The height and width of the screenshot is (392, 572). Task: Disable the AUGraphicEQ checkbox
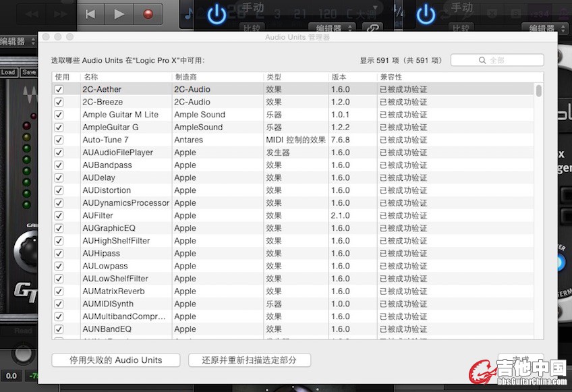59,228
